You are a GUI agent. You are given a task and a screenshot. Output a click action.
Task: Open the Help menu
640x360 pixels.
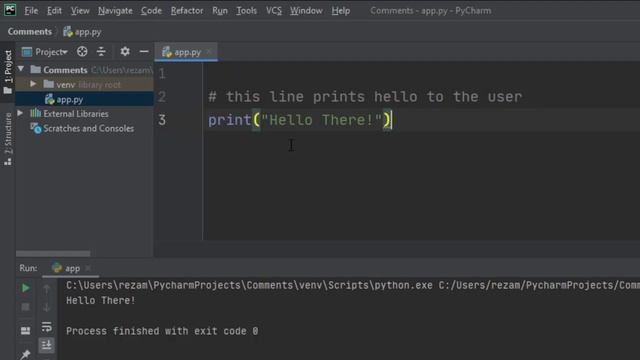tap(341, 11)
